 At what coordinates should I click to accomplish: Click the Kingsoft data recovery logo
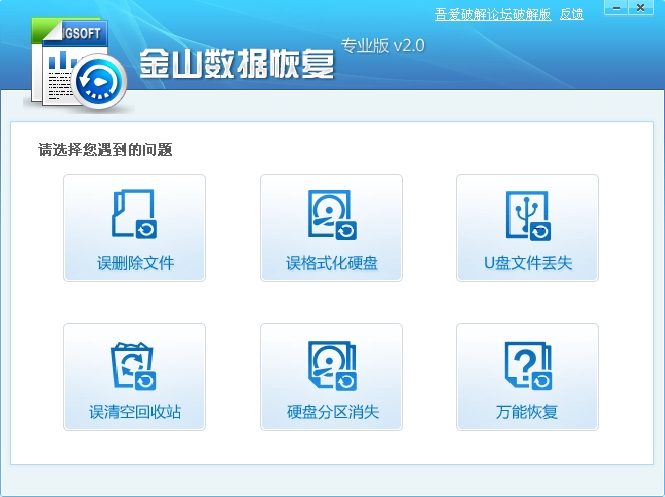click(x=79, y=60)
